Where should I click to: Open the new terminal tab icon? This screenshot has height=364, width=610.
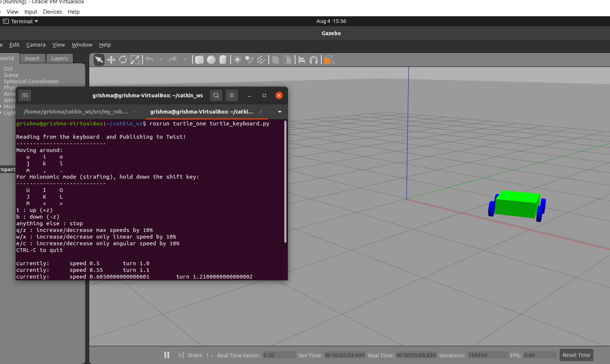pos(25,96)
